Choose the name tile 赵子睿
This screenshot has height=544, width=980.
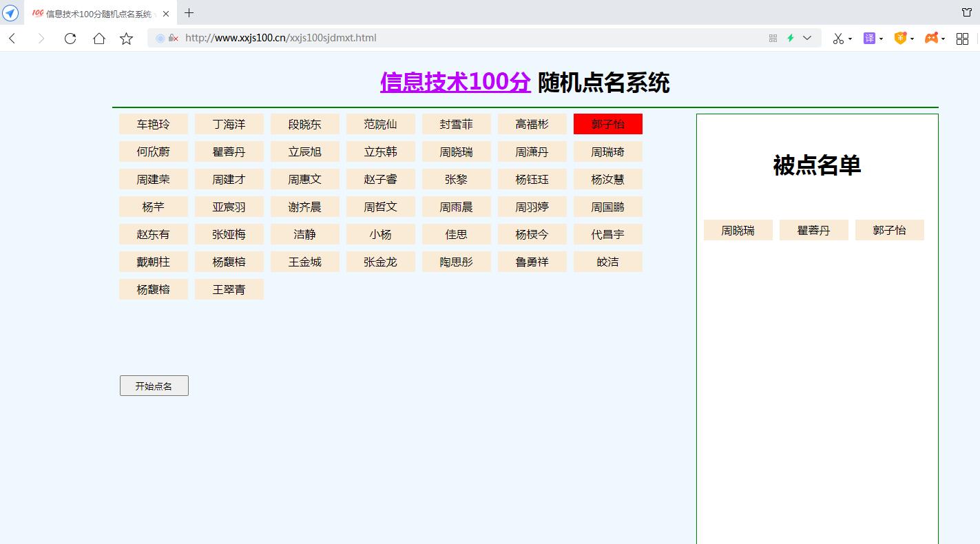click(381, 179)
